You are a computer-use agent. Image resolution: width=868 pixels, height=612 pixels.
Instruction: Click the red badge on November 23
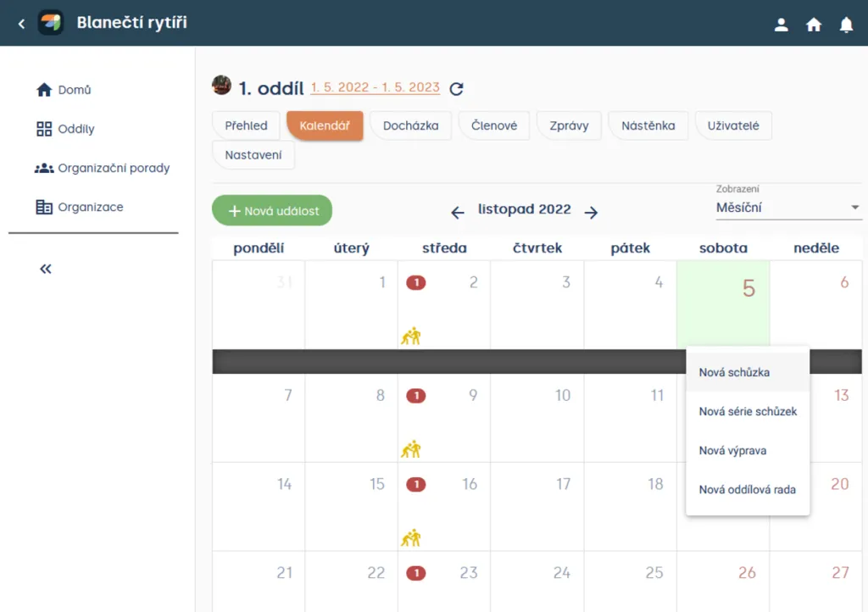tap(415, 573)
